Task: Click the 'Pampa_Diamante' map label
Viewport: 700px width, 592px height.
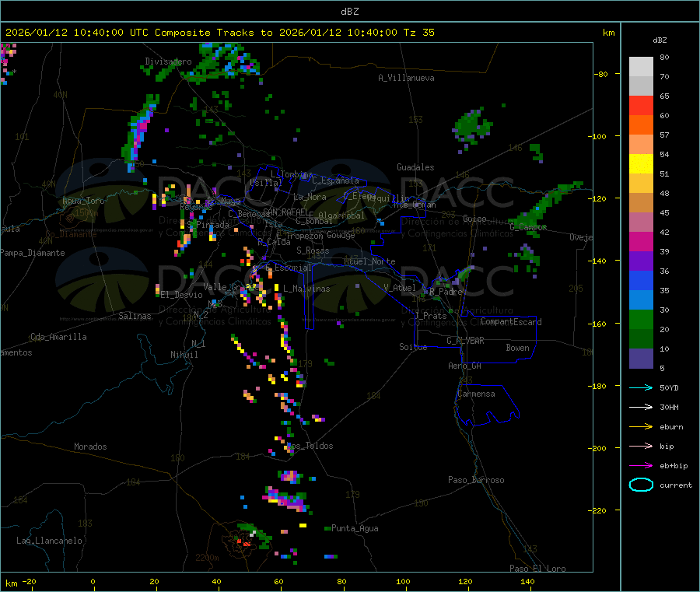Action: click(x=33, y=253)
